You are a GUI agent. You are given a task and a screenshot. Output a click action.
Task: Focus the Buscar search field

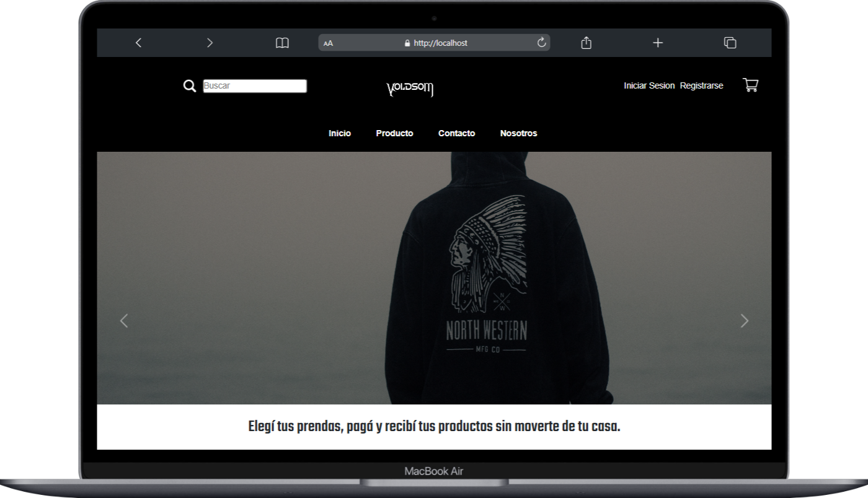click(x=255, y=86)
